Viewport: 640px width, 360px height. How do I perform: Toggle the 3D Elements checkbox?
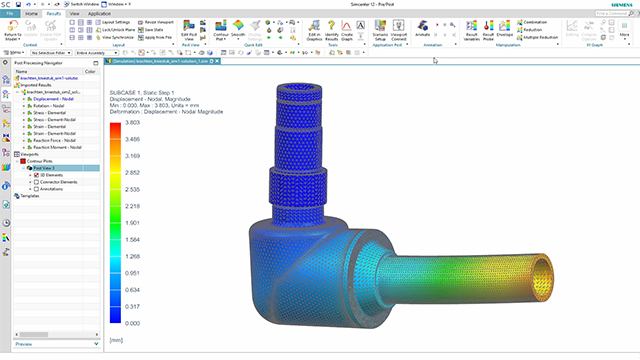pyautogui.click(x=36, y=175)
